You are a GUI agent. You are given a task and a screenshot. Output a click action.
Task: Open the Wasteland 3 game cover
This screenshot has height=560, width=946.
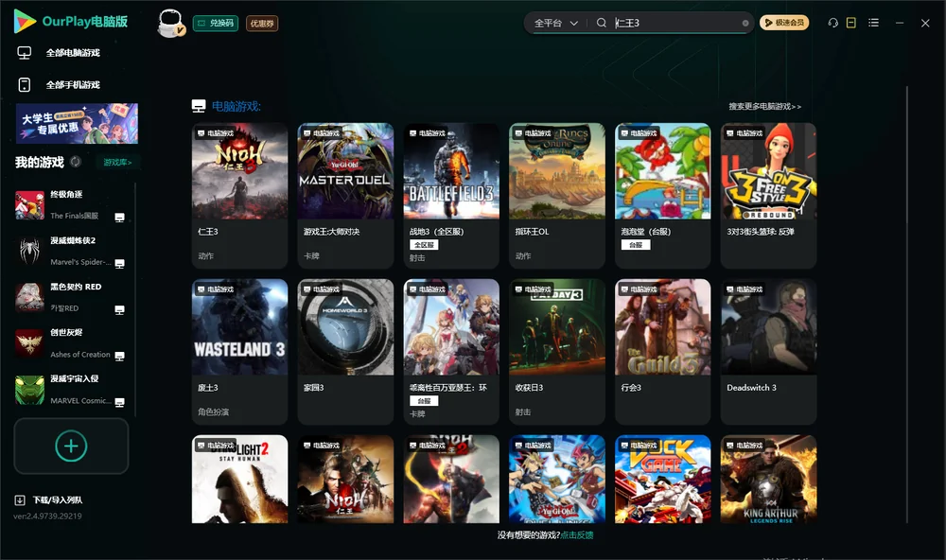(x=239, y=326)
